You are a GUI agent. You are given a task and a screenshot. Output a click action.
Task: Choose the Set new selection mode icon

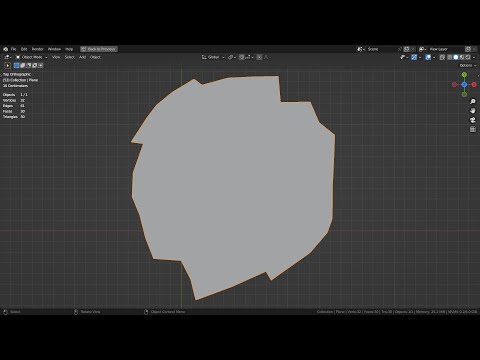pos(17,66)
